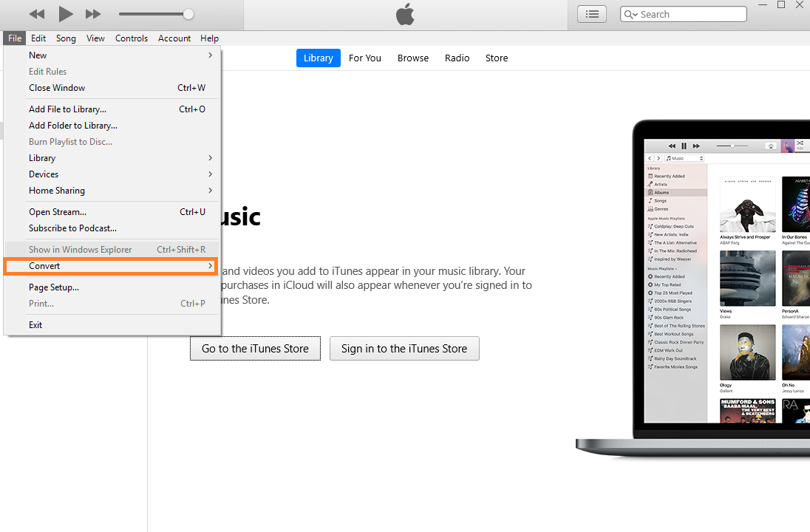The height and width of the screenshot is (532, 810).
Task: Select Add File to Library…
Action: [x=112, y=109]
